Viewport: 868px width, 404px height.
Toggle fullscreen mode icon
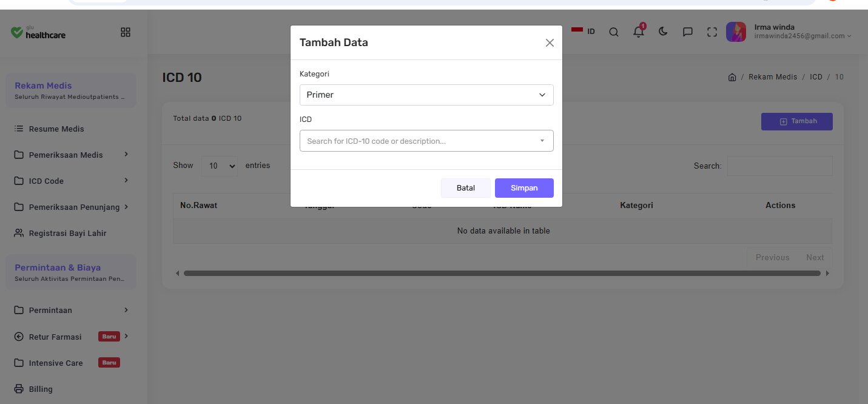(712, 32)
